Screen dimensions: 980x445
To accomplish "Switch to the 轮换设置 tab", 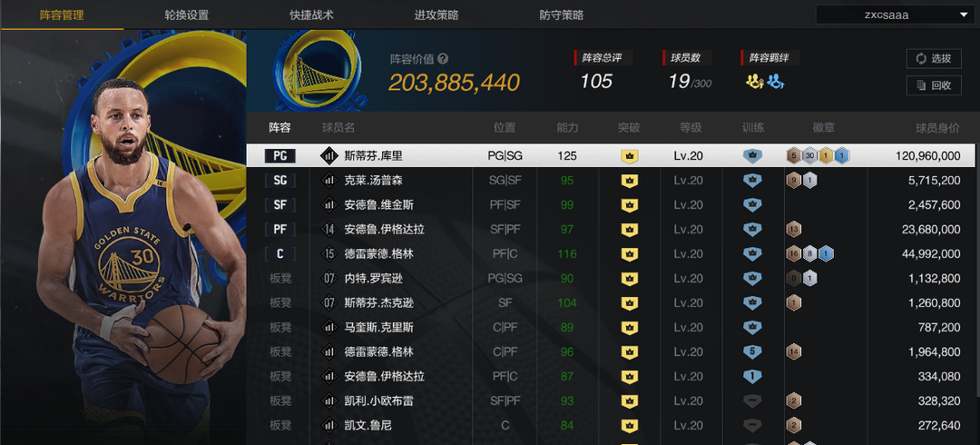I will 186,15.
